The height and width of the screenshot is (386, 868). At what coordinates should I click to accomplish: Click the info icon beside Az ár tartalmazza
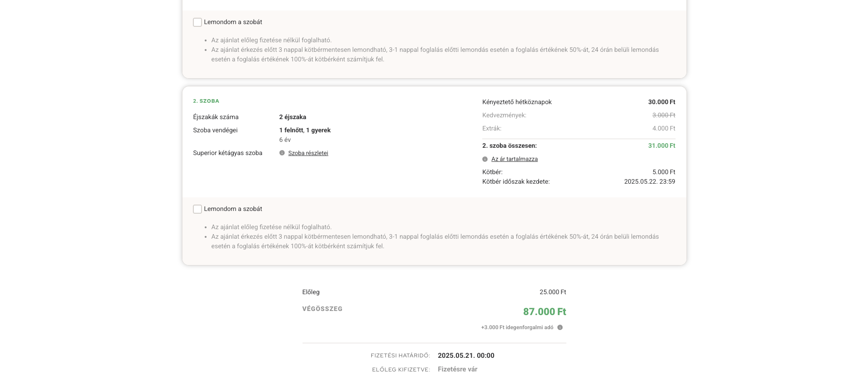tap(485, 159)
